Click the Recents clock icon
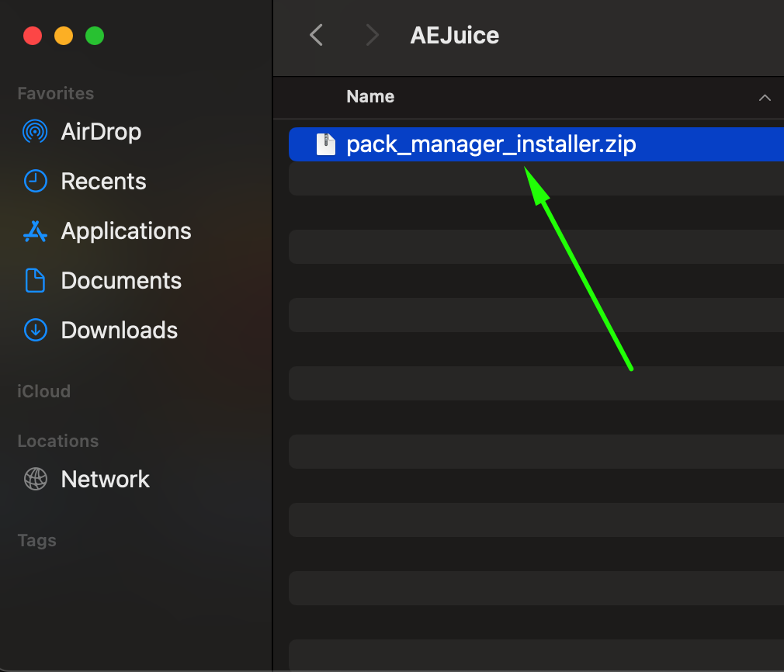This screenshot has height=672, width=784. tap(35, 182)
